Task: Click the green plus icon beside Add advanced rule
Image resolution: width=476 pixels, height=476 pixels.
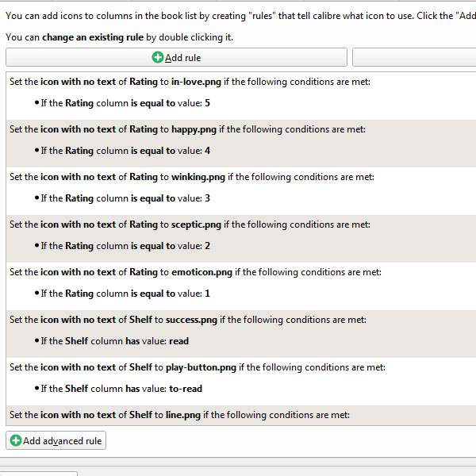Action: pyautogui.click(x=14, y=440)
